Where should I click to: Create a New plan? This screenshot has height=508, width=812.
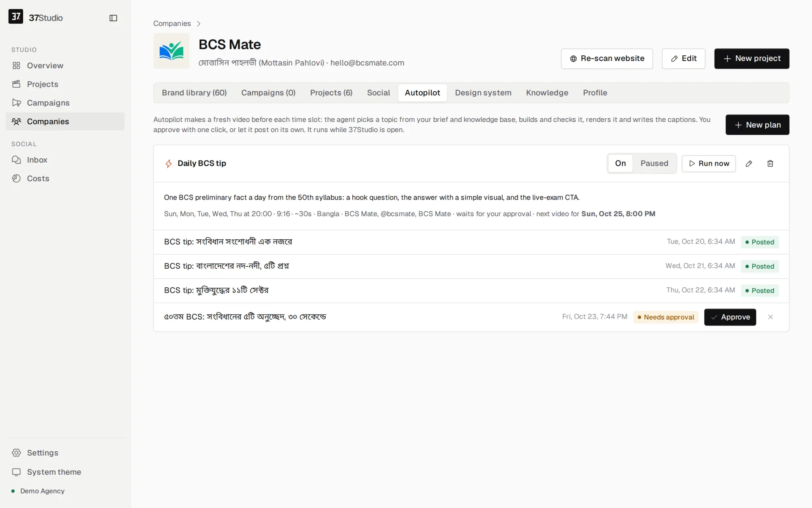point(757,125)
